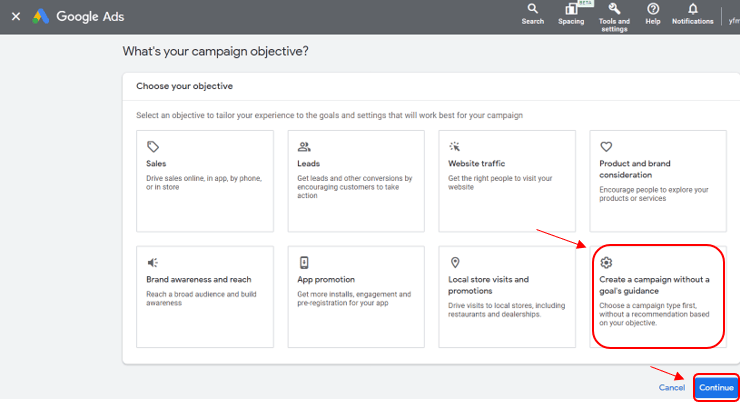Choose the Leads objective card
This screenshot has height=402, width=740.
click(x=356, y=180)
